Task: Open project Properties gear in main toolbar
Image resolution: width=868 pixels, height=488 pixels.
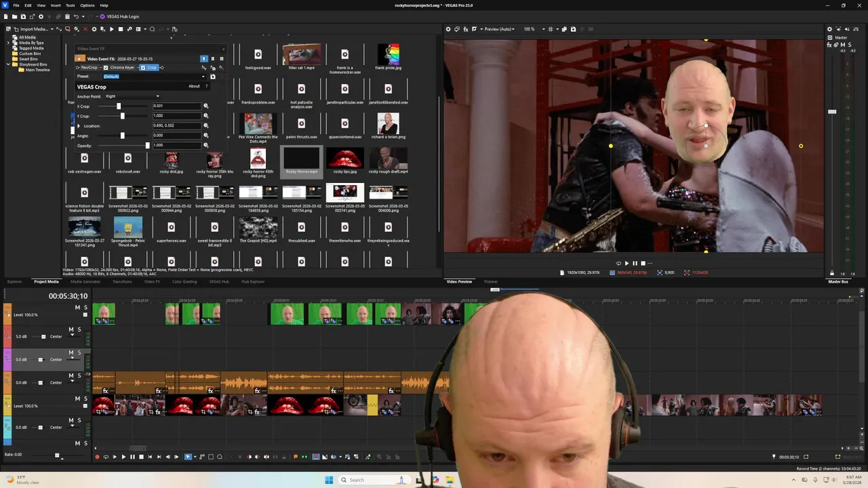Action: pos(41,16)
